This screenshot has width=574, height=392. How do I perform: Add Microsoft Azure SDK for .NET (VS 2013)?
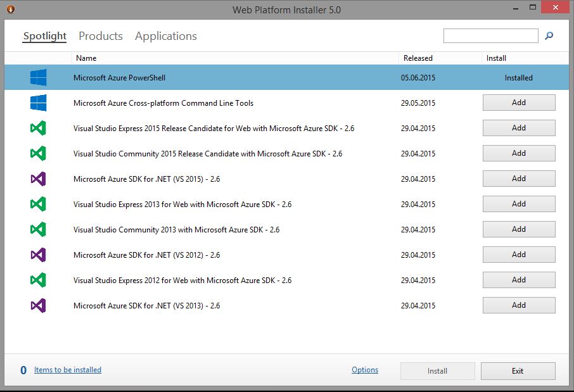[x=519, y=305]
